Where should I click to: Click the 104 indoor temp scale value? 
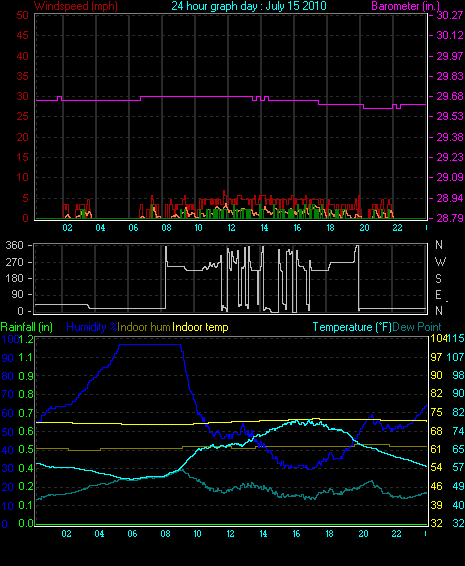pyautogui.click(x=438, y=339)
